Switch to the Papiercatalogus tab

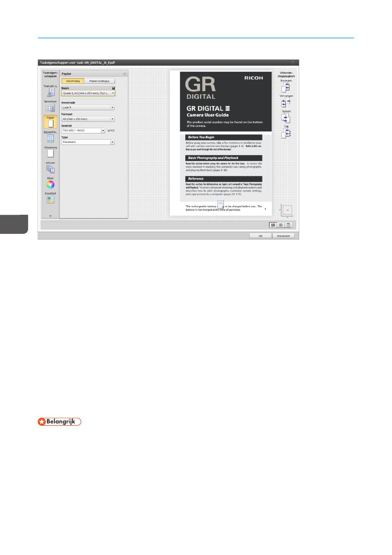point(99,81)
